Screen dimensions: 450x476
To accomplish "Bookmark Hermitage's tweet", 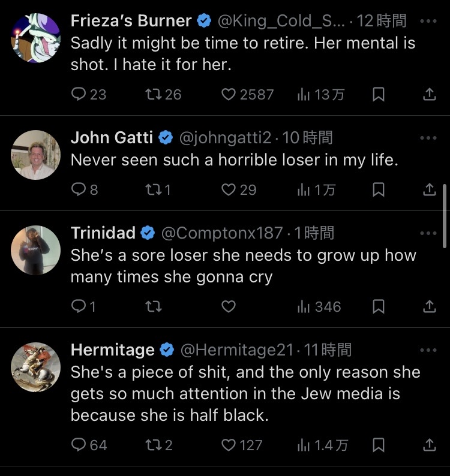I will coord(379,445).
